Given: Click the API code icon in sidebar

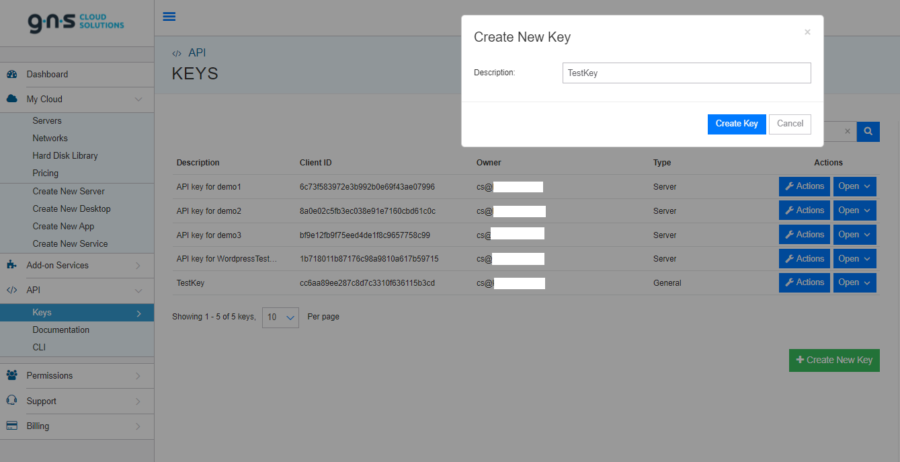Looking at the screenshot, I should [11, 290].
